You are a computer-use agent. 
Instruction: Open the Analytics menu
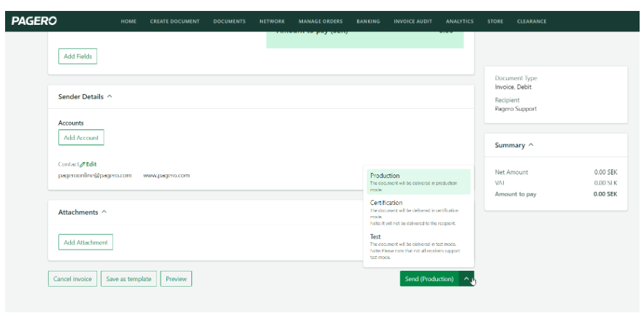pyautogui.click(x=459, y=21)
